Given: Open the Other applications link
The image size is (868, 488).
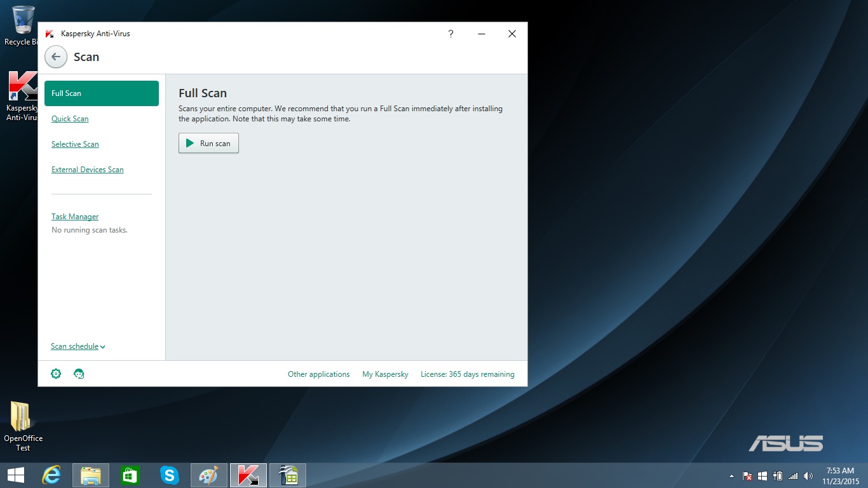Looking at the screenshot, I should click(x=318, y=374).
